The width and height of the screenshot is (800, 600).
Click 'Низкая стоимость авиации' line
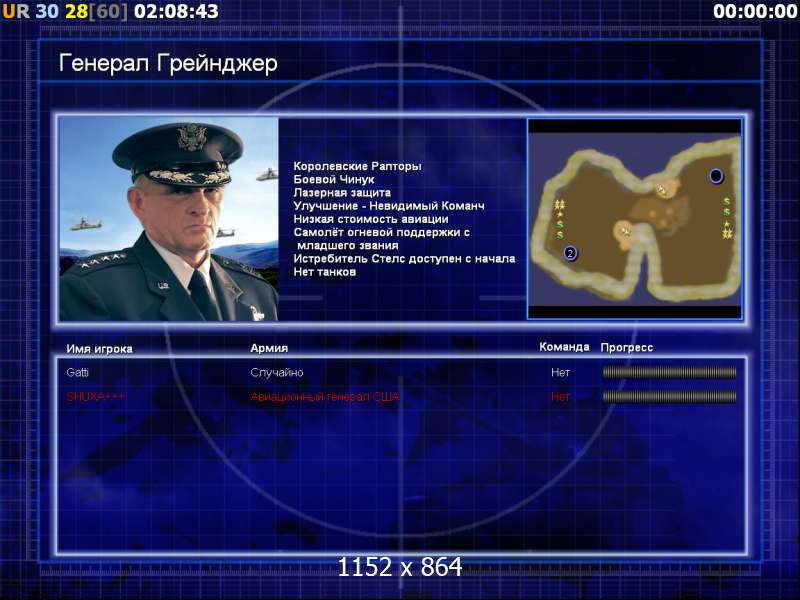click(x=371, y=219)
